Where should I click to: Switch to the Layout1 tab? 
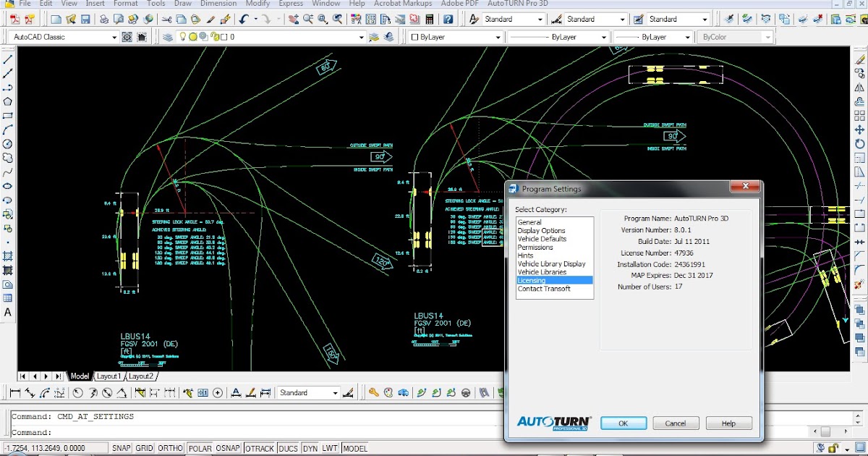pyautogui.click(x=109, y=376)
